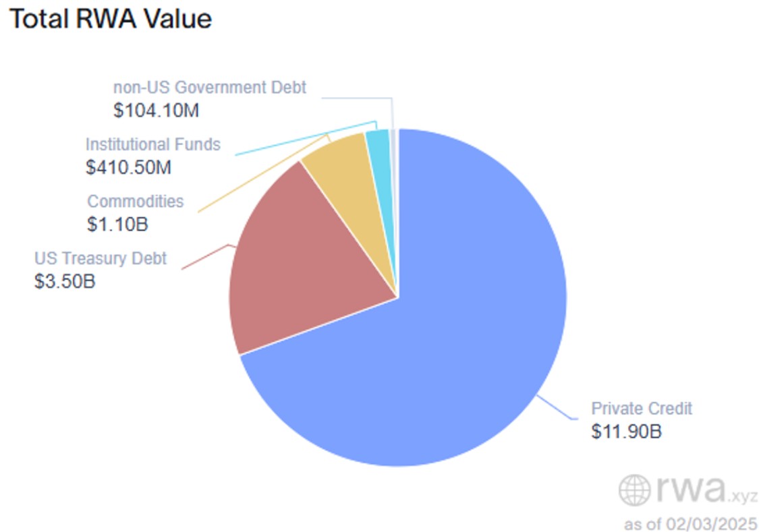Image resolution: width=759 pixels, height=532 pixels.
Task: Click the US Treasury Debt leader line
Action: [206, 257]
